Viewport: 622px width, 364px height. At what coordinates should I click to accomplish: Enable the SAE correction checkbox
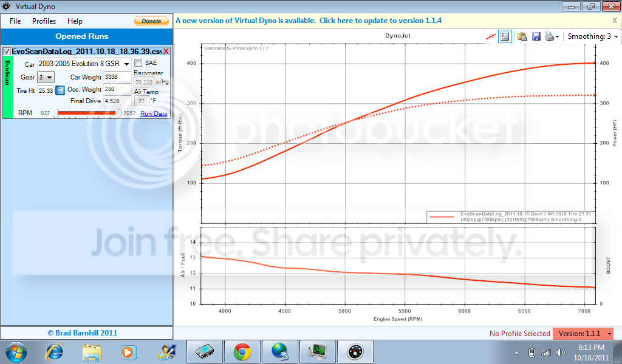[x=138, y=63]
